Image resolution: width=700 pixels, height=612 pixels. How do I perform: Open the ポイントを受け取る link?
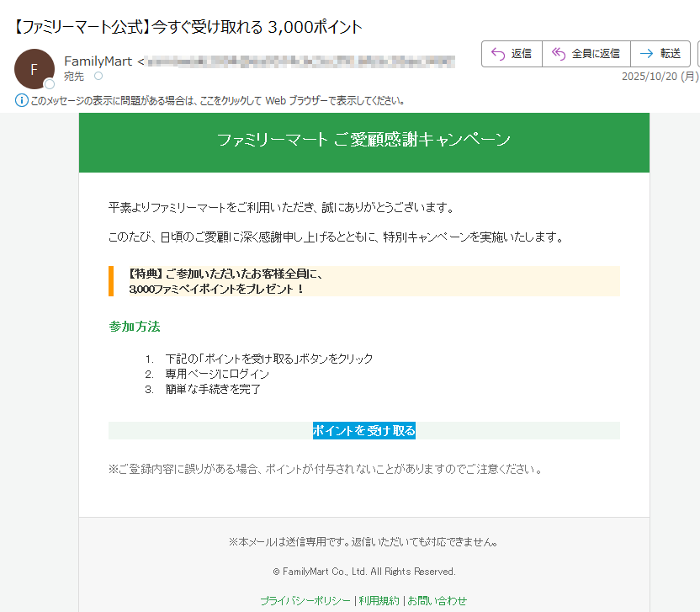coord(364,429)
